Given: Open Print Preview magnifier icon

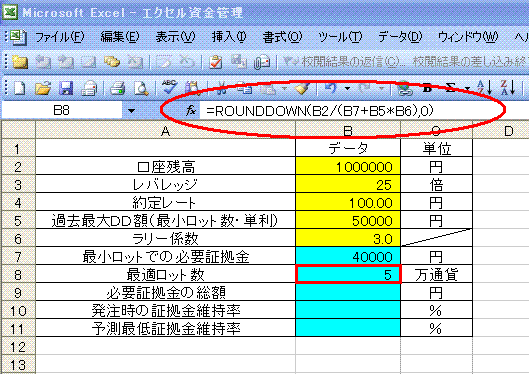Looking at the screenshot, I should coord(141,88).
